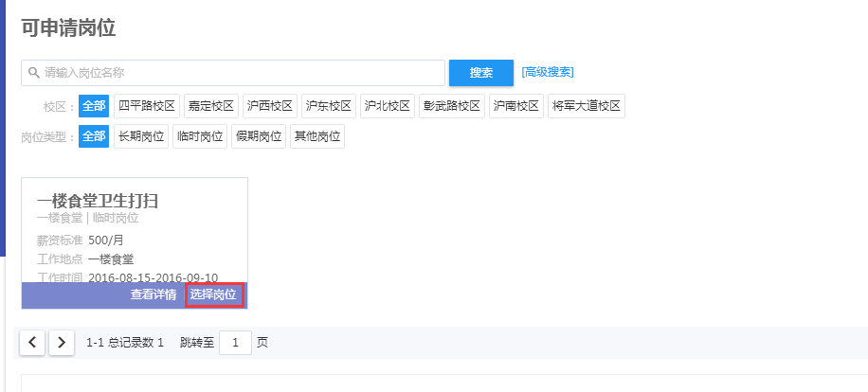
Task: Click the 跳转至 page number box
Action: click(235, 343)
